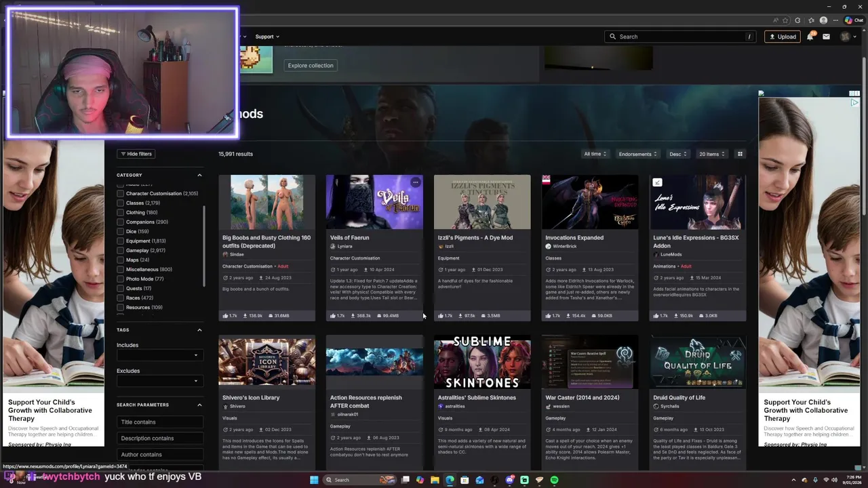Open Izzil's Pigments - A Dye Mod
868x488 pixels.
pos(475,238)
